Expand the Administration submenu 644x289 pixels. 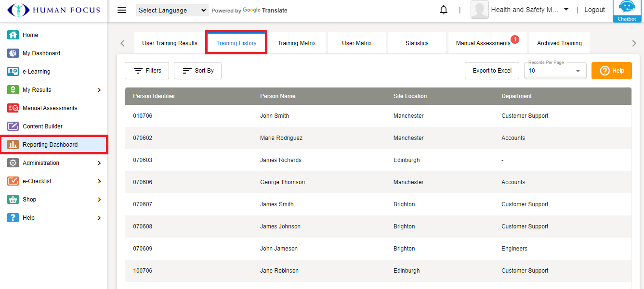click(x=99, y=163)
